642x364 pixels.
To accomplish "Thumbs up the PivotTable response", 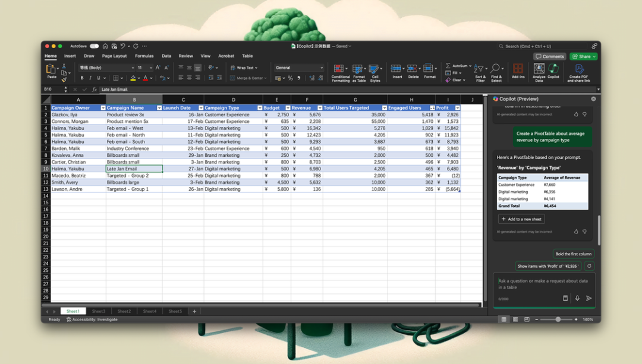I will coord(576,232).
